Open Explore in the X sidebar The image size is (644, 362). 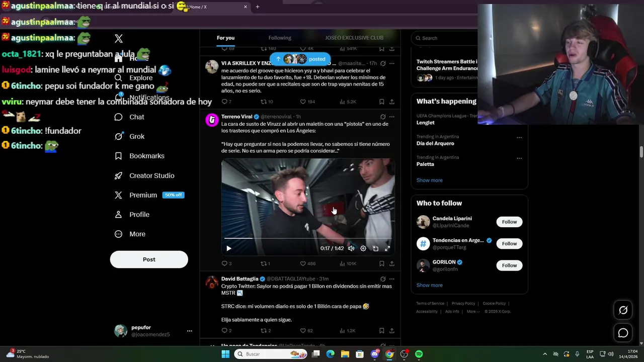134,78
